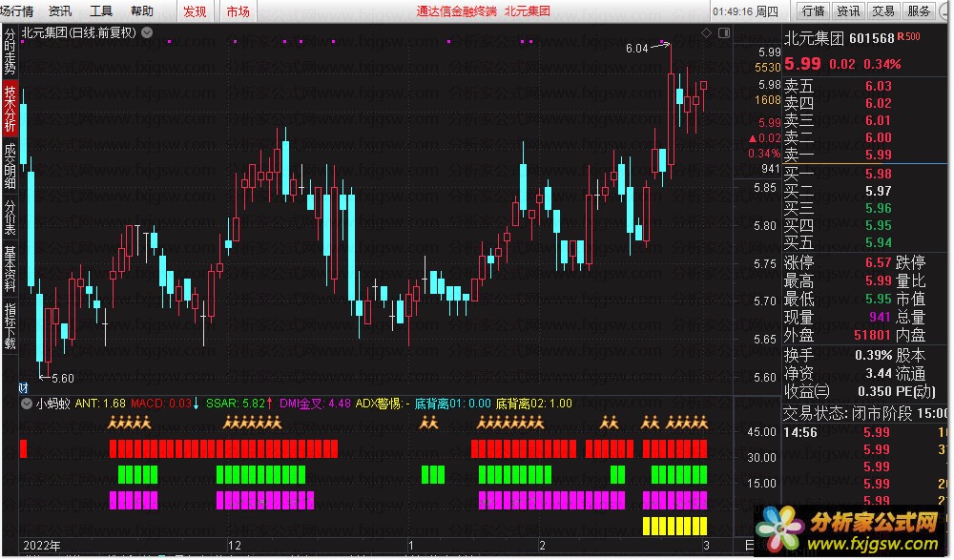This screenshot has height=560, width=954.
Task: Click the 5.60 low price annotation
Action: pos(63,379)
